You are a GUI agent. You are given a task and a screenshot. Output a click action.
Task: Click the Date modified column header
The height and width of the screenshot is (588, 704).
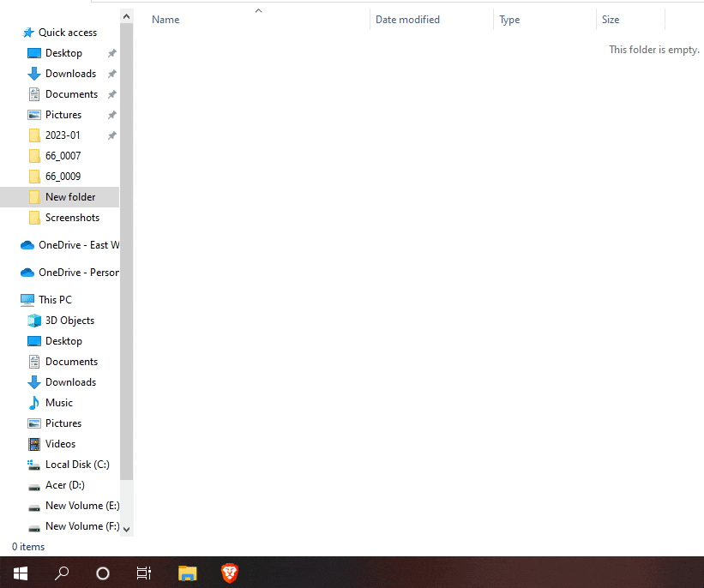tap(407, 19)
